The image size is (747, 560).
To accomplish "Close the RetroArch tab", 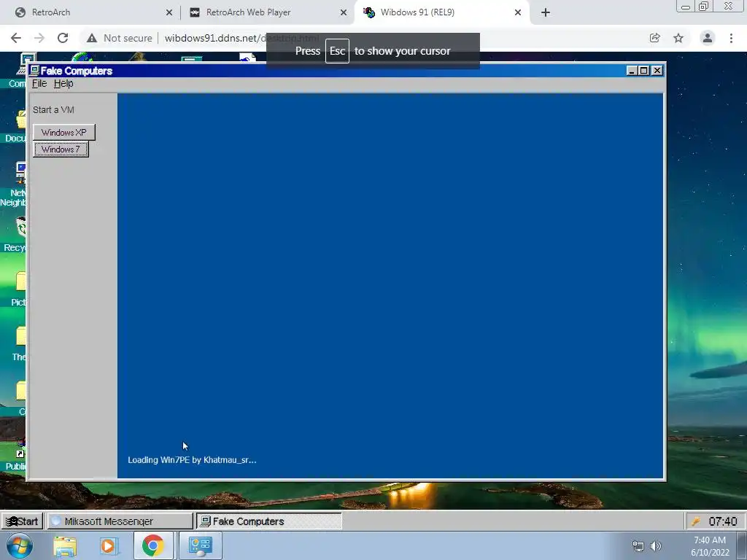I will (169, 12).
